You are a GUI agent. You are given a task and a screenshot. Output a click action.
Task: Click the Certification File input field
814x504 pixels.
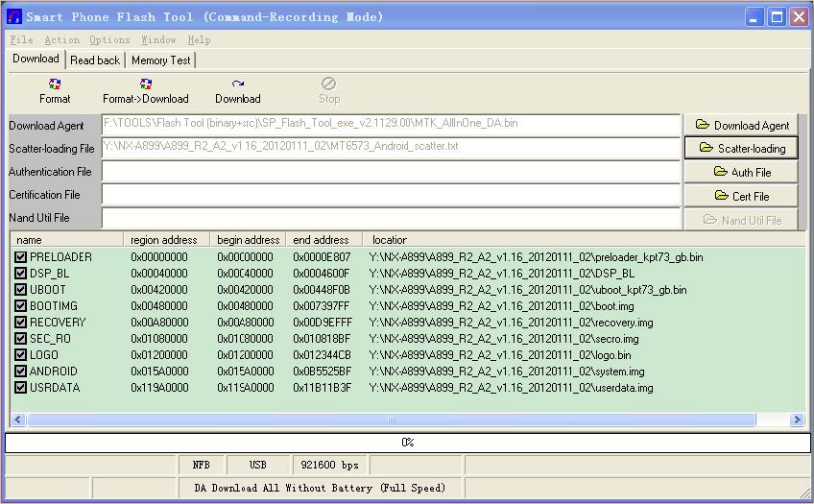click(391, 194)
